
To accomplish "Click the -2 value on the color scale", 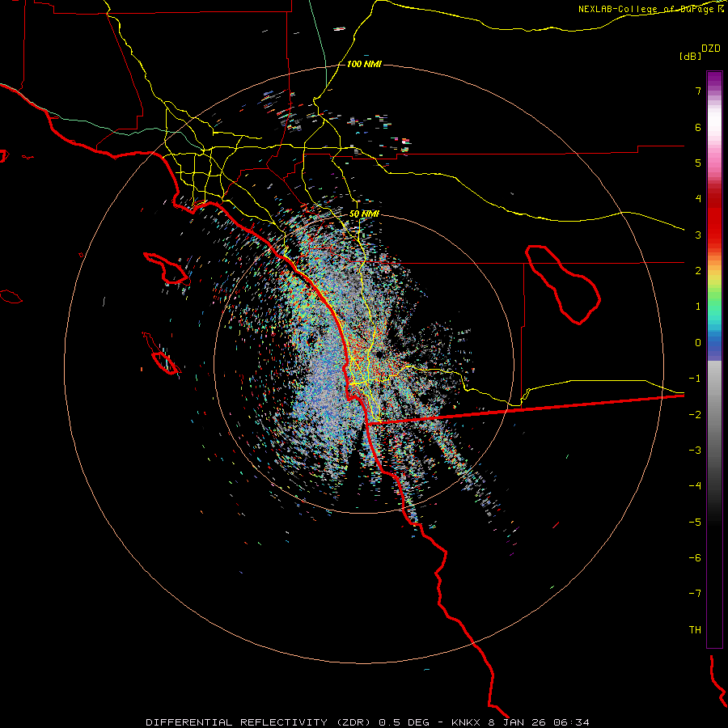I will (x=695, y=415).
